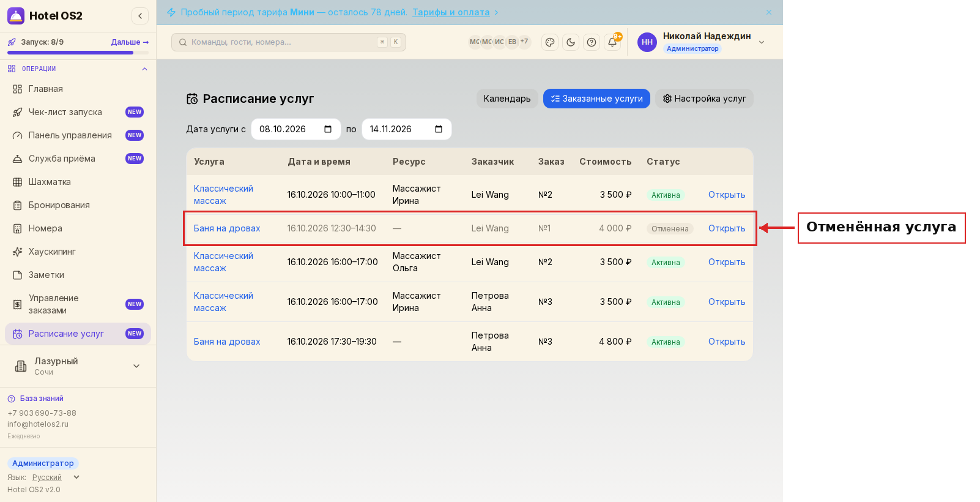Image resolution: width=980 pixels, height=502 pixels.
Task: Click Открыть for the 10:00–11:00 massage
Action: pyautogui.click(x=727, y=195)
